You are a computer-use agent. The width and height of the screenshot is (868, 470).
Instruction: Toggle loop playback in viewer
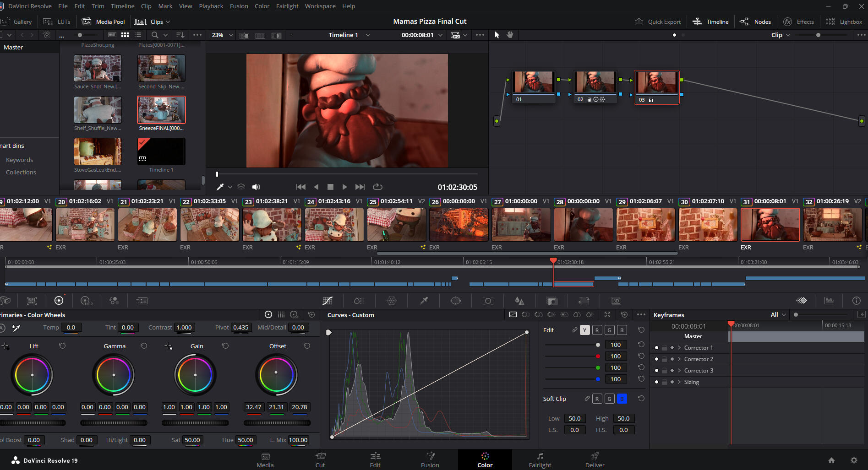[x=377, y=187]
